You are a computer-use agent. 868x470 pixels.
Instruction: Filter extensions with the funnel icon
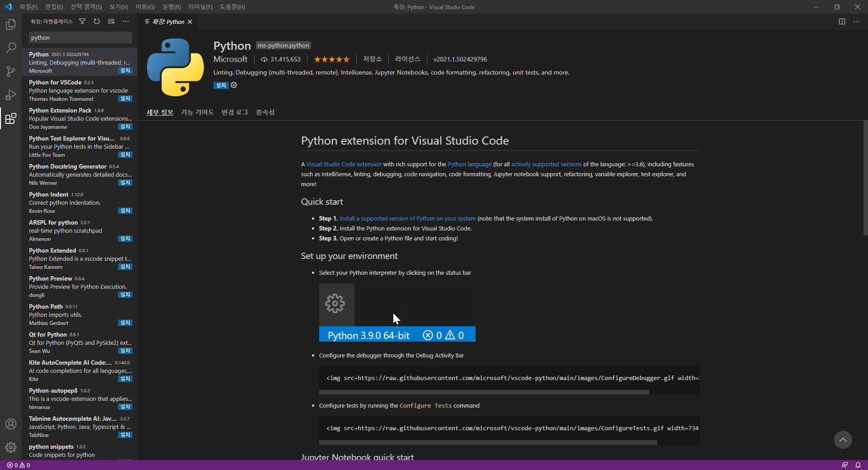82,21
